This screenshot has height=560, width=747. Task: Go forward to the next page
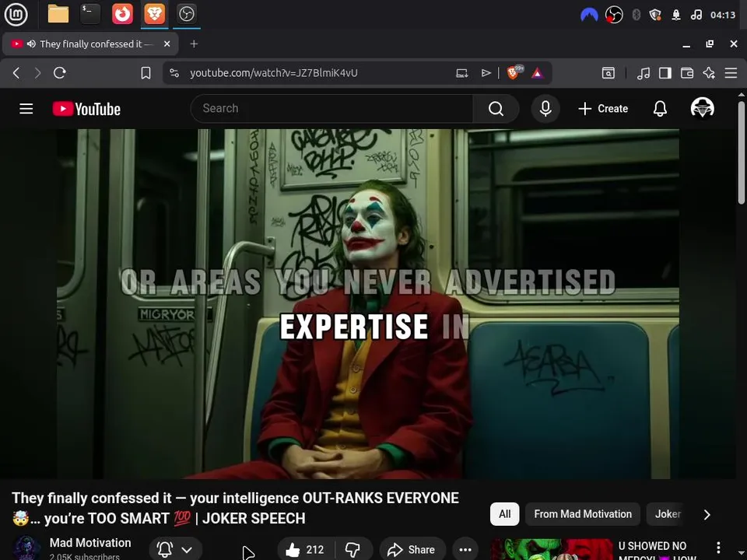click(x=37, y=73)
